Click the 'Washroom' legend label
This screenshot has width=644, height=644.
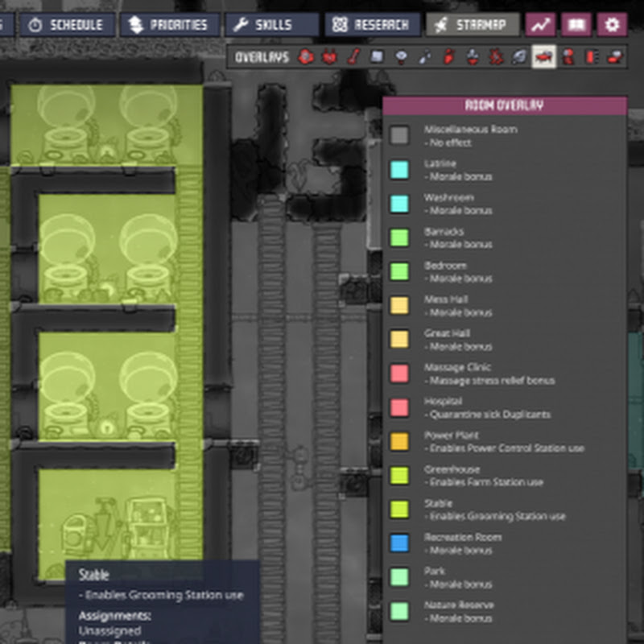coord(449,197)
